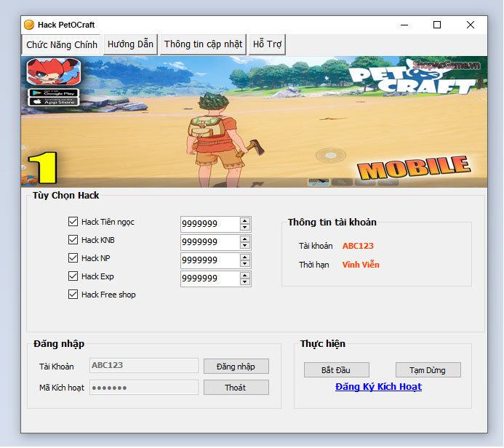Screen dimensions: 504x448
Task: Decrease Hack Exp value with down arrow
Action: 245,282
